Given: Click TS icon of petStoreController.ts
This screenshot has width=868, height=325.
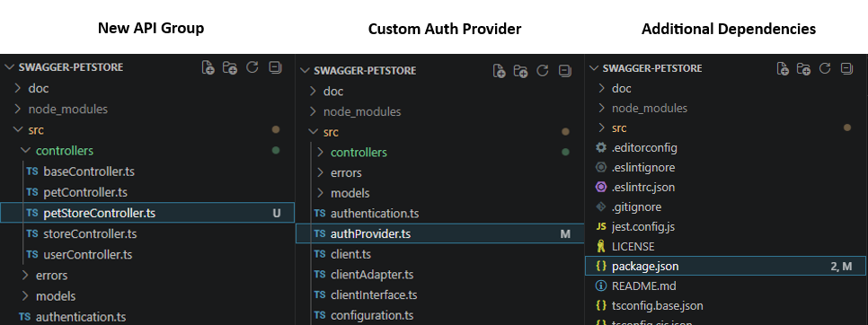Looking at the screenshot, I should (x=32, y=213).
